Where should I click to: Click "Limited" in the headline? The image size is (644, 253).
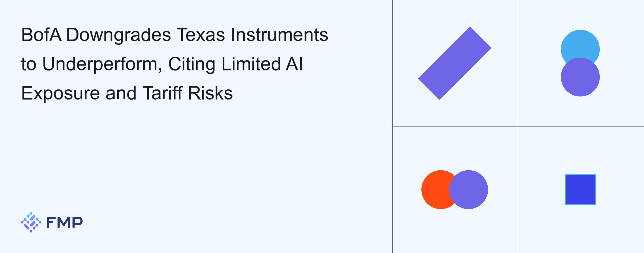(251, 64)
